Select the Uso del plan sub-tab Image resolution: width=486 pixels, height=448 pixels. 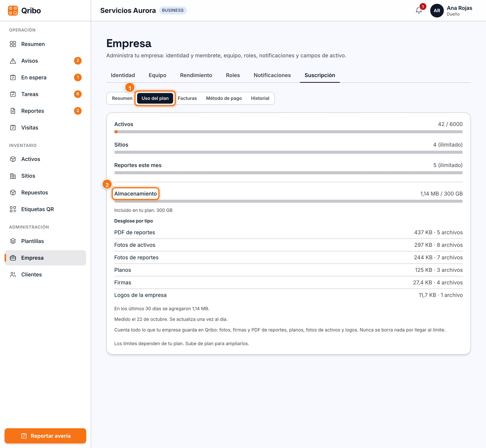click(155, 98)
